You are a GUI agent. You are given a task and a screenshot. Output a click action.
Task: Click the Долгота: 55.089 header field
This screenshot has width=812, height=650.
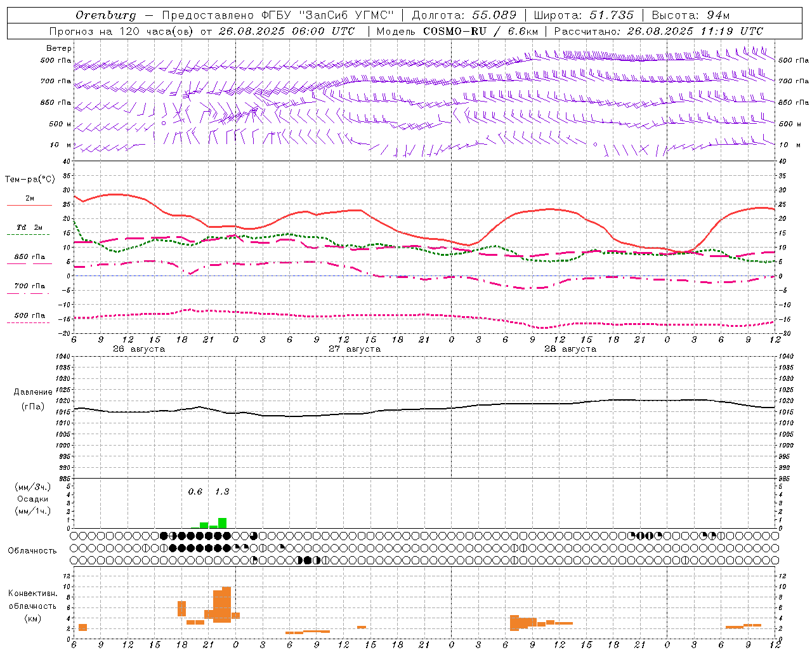(464, 15)
